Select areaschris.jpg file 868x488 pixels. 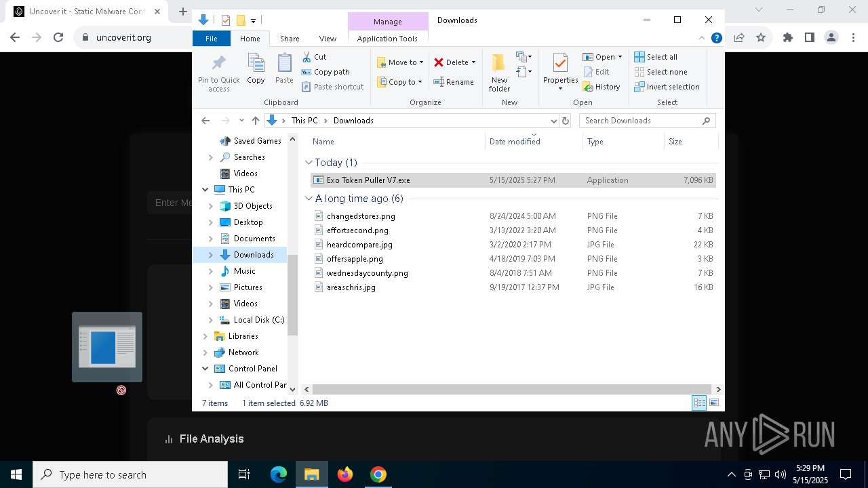tap(513, 287)
